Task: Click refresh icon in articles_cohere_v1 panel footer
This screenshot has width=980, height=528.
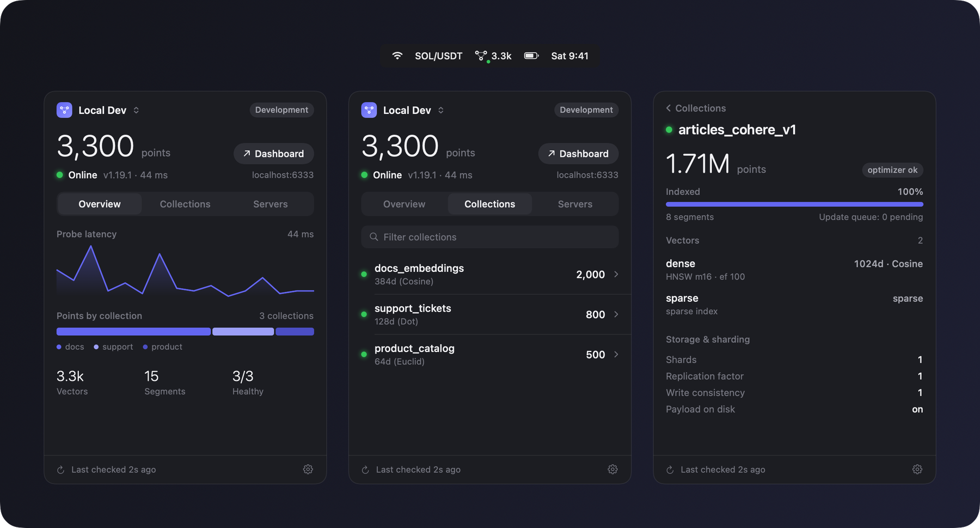Action: coord(670,470)
